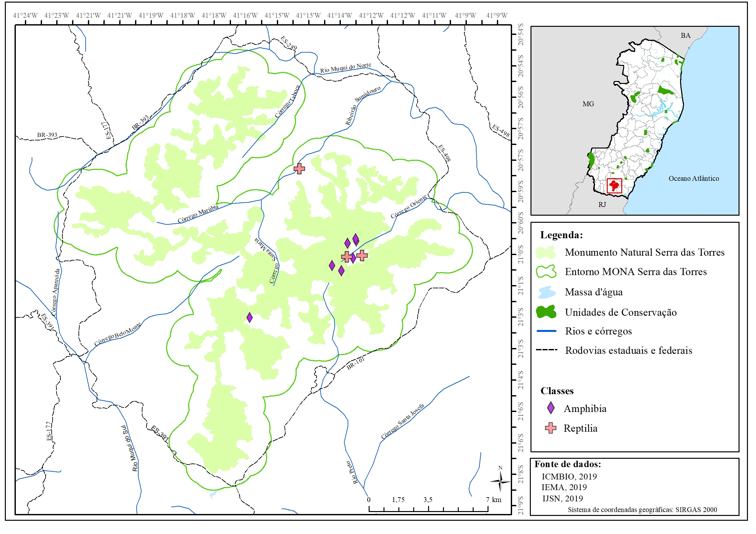Viewport: 756px width, 534px height.
Task: Click the Oceano Atlântico label in inset
Action: [x=693, y=178]
